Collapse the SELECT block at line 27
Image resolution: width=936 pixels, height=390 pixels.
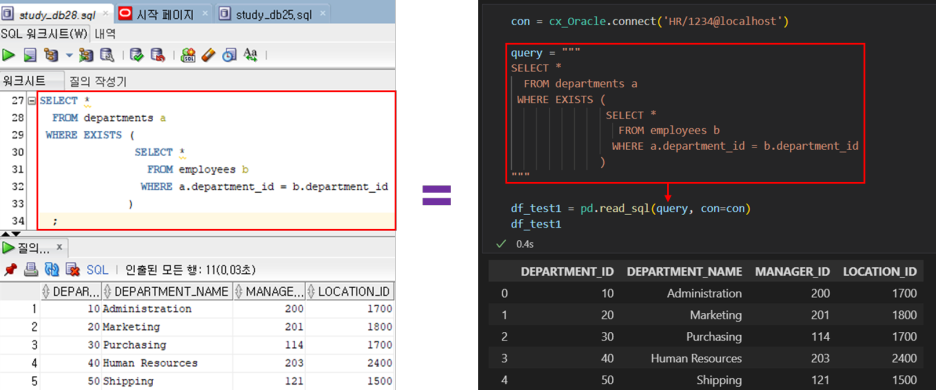click(32, 101)
